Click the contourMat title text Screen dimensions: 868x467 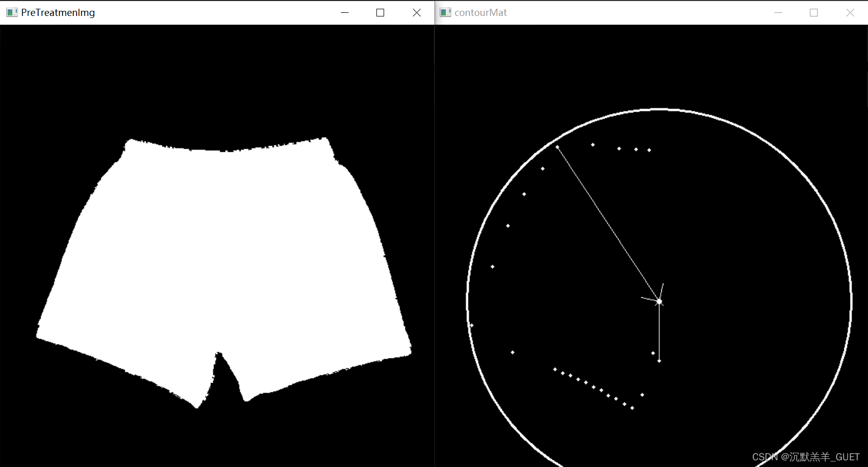click(481, 12)
